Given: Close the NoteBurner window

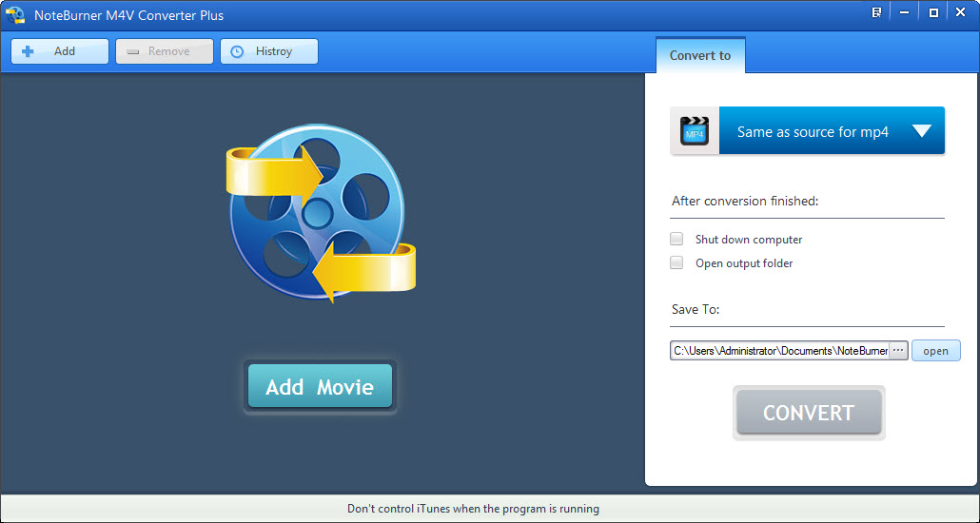Looking at the screenshot, I should tap(961, 12).
